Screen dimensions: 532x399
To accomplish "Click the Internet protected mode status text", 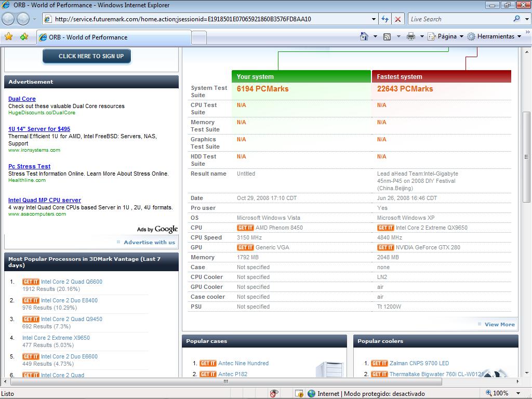I will [x=371, y=394].
